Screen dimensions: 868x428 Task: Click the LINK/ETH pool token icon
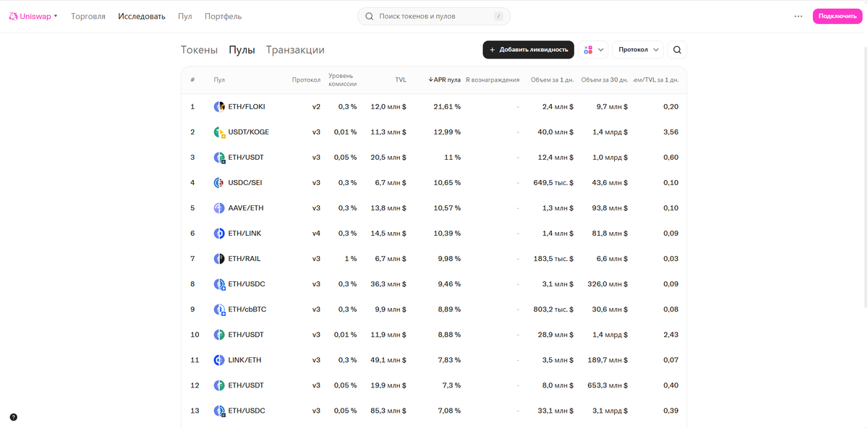tap(219, 360)
